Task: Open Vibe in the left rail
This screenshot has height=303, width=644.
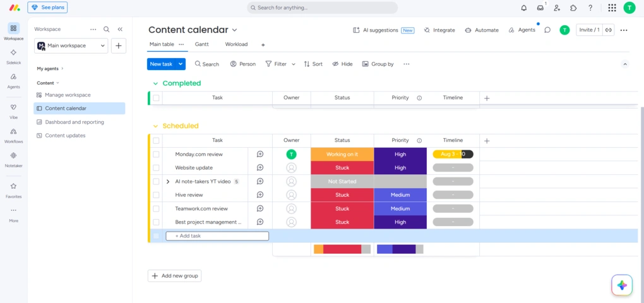Action: [x=13, y=111]
